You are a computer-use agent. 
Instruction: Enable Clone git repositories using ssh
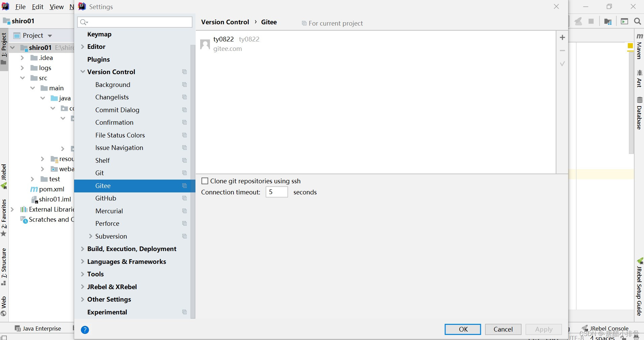point(205,181)
